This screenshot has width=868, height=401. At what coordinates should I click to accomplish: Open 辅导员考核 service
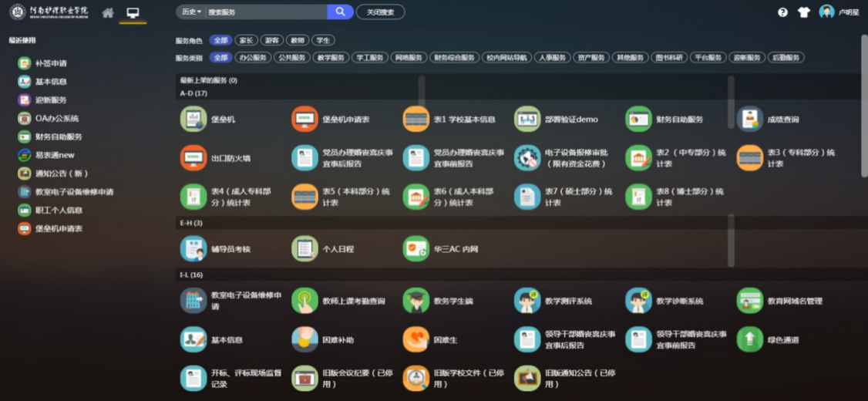[x=215, y=248]
